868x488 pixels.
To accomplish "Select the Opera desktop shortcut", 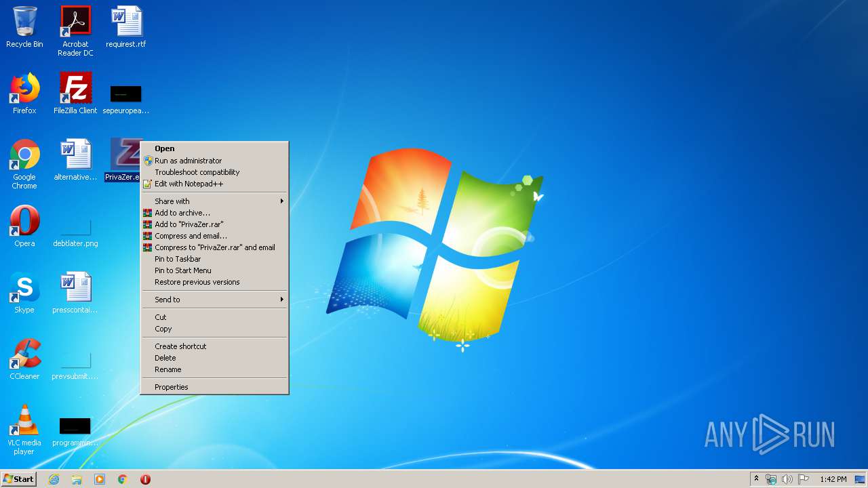I will (24, 226).
